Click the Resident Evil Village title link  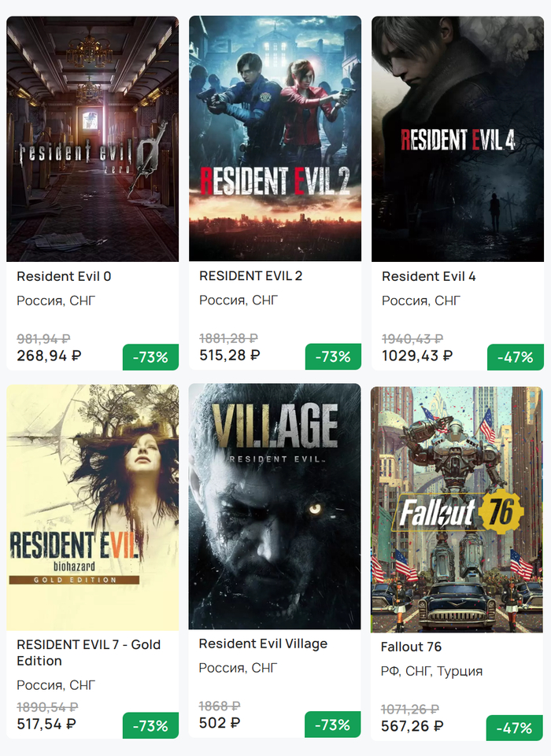pyautogui.click(x=263, y=644)
